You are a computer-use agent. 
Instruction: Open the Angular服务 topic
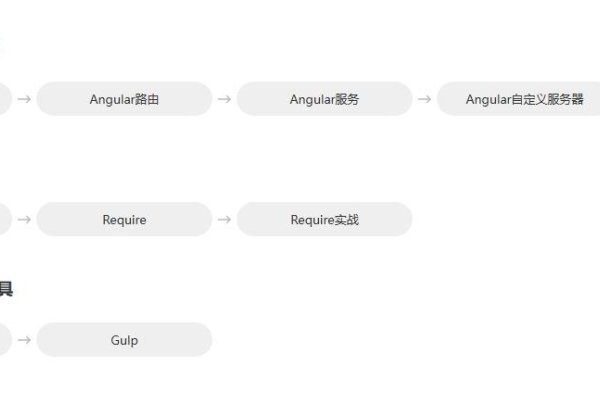[x=324, y=99]
